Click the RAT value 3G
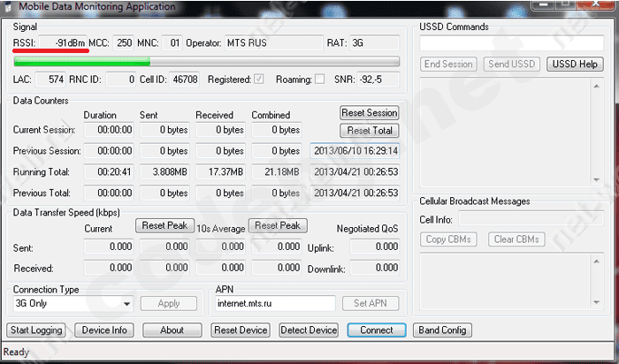Image resolution: width=619 pixels, height=364 pixels. point(375,43)
